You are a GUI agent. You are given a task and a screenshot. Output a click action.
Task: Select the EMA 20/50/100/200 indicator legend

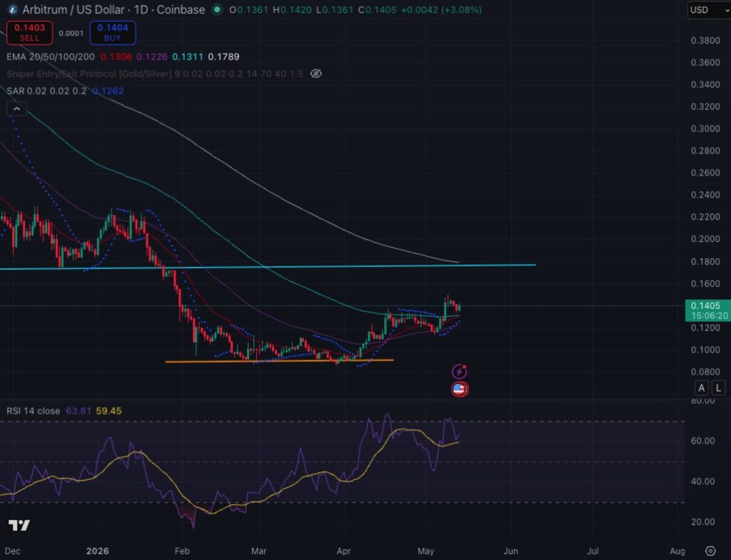(51, 57)
